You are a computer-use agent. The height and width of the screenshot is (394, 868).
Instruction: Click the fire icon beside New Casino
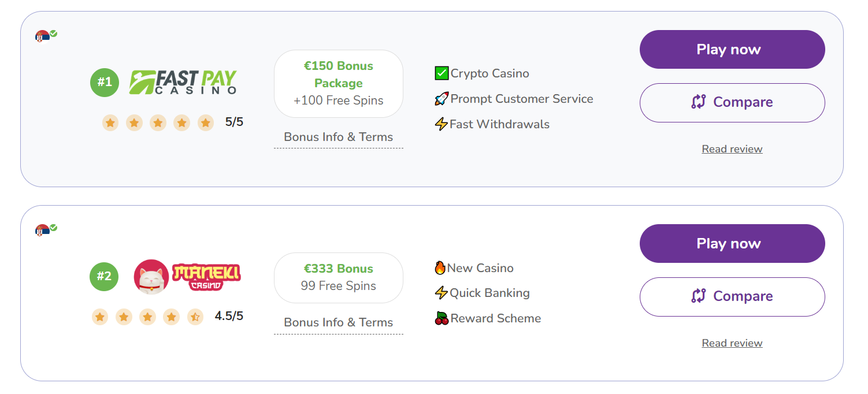(x=440, y=268)
